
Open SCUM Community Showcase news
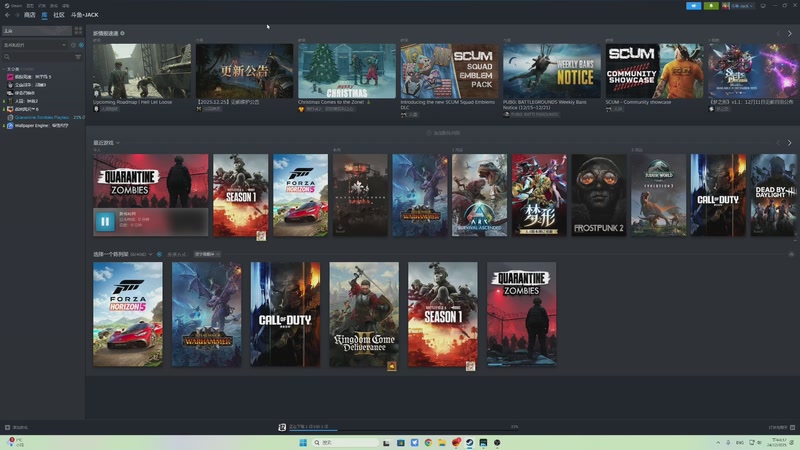click(x=655, y=71)
